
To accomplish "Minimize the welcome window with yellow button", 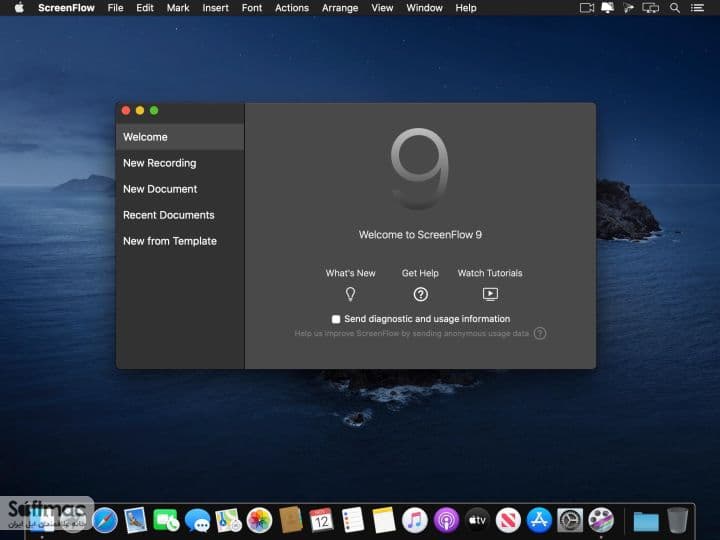I will tap(140, 111).
